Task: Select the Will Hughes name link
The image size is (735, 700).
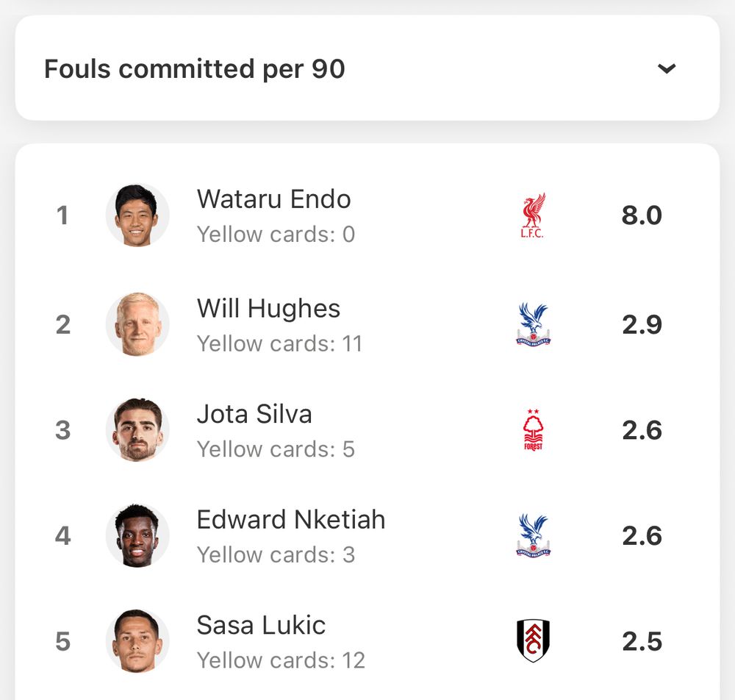Action: 268,309
